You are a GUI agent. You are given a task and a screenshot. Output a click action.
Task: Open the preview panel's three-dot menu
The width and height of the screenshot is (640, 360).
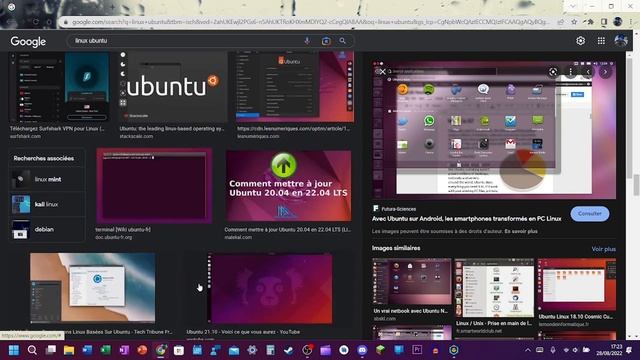tap(571, 72)
